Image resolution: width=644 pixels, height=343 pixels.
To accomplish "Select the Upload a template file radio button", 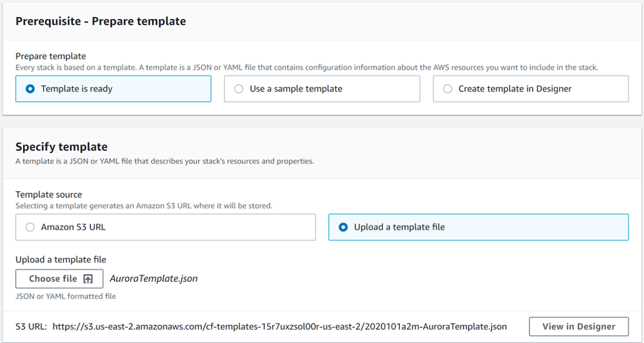I will click(343, 227).
